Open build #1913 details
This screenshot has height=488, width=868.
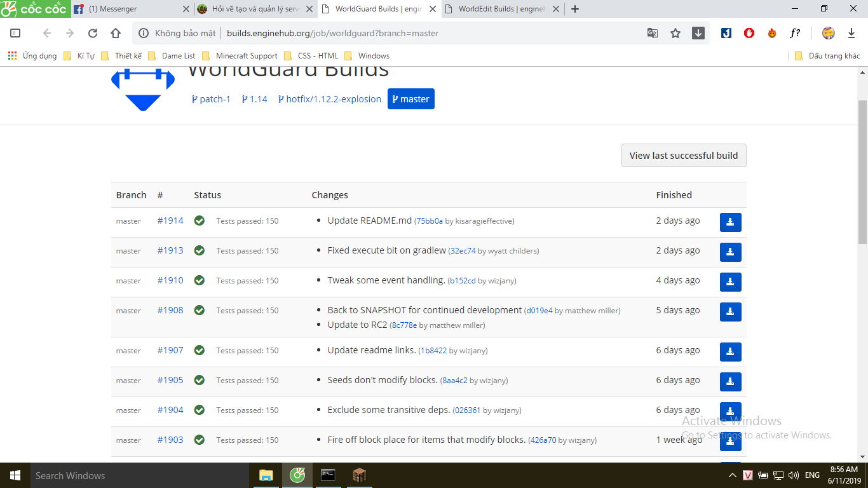click(x=170, y=250)
